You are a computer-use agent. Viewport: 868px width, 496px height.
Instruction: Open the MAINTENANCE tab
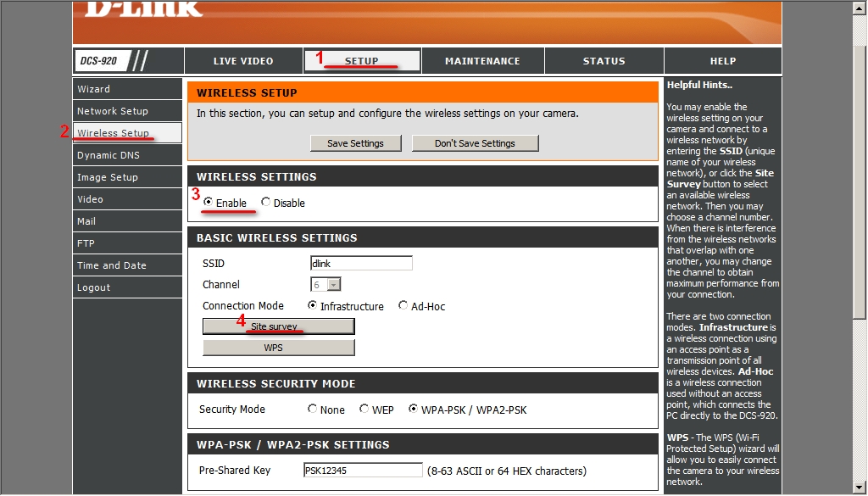tap(482, 61)
